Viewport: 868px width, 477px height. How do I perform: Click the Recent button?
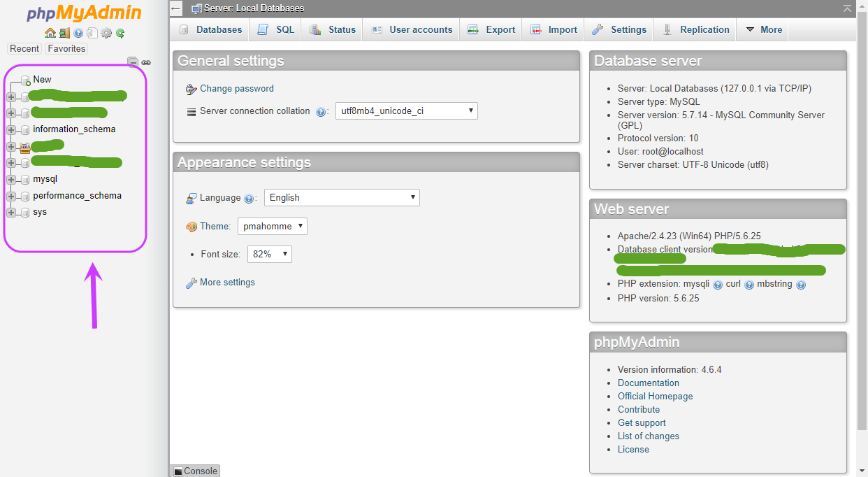click(x=24, y=49)
